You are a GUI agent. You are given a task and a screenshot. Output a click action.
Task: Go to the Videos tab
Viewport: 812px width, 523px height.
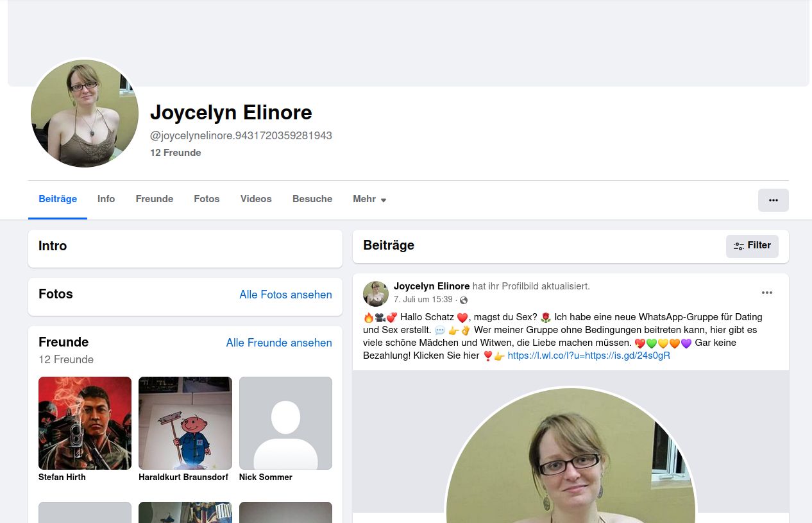coord(256,199)
